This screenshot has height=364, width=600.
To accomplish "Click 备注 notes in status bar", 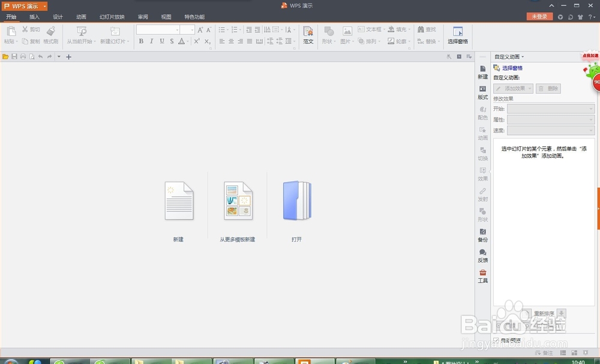I will pyautogui.click(x=544, y=353).
